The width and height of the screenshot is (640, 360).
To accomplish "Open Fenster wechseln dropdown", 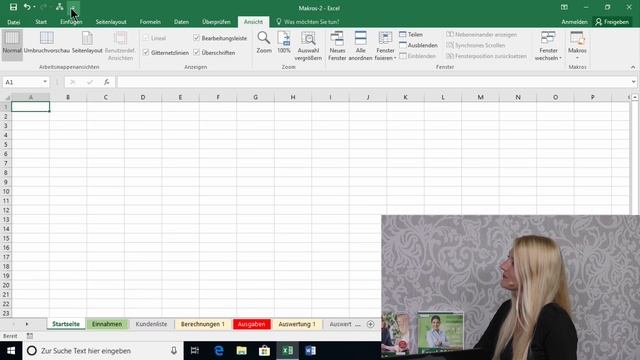I will pyautogui.click(x=548, y=46).
